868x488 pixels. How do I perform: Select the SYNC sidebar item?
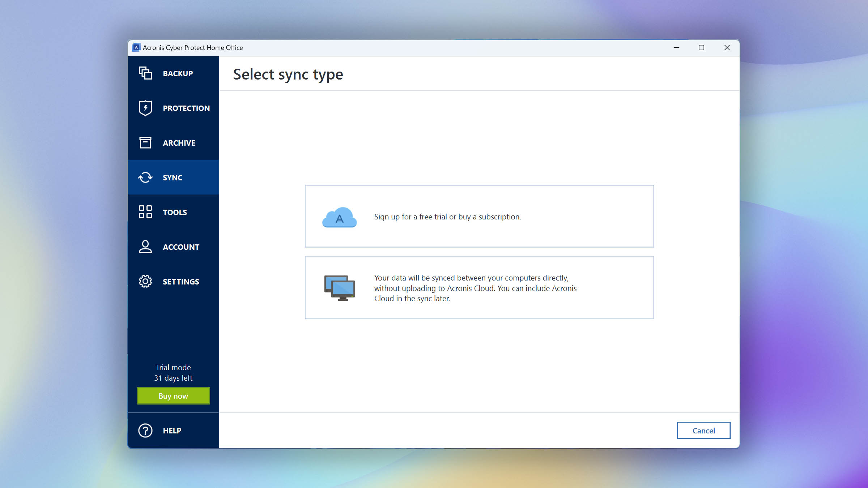(174, 177)
